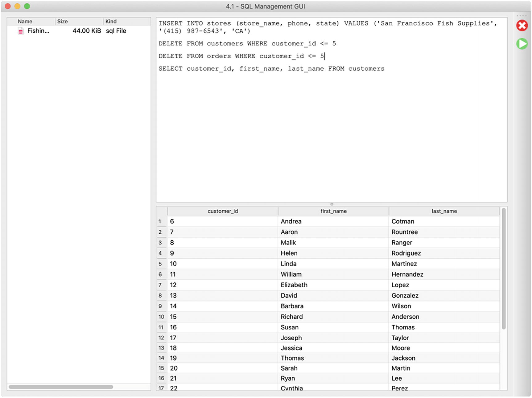
Task: Click the toolbar drag handle dots
Action: 522,16
